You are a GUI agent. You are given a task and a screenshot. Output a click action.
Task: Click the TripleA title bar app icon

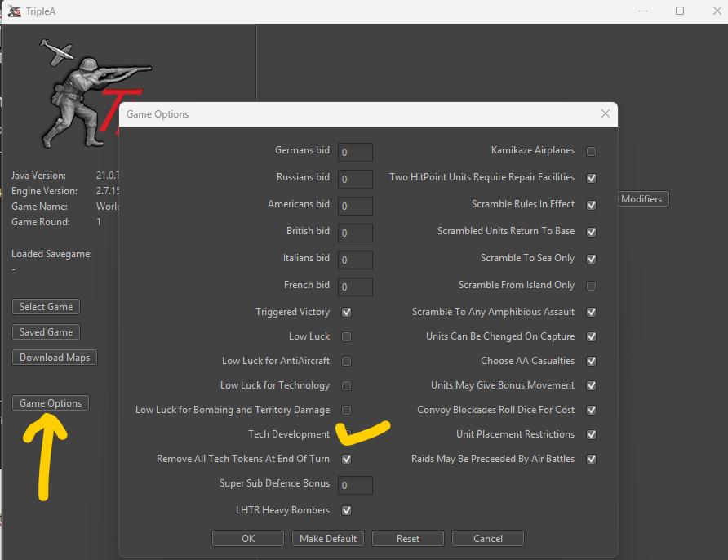(14, 11)
